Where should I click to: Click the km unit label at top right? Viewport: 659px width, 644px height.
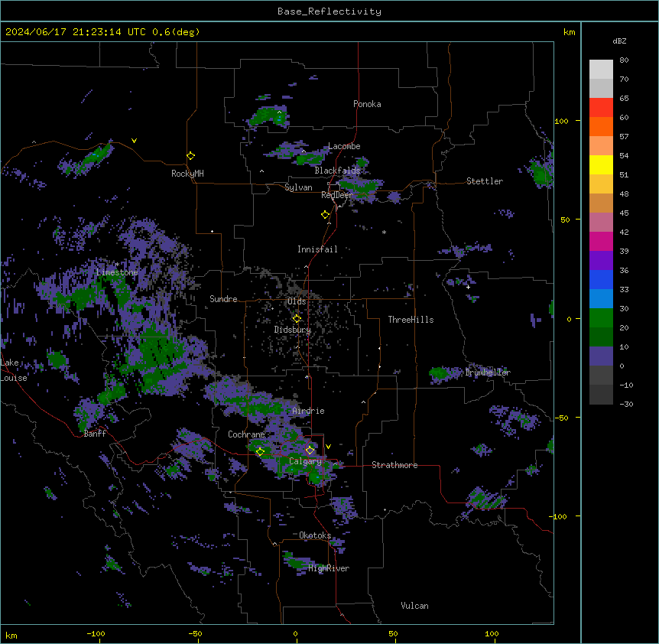click(x=569, y=32)
